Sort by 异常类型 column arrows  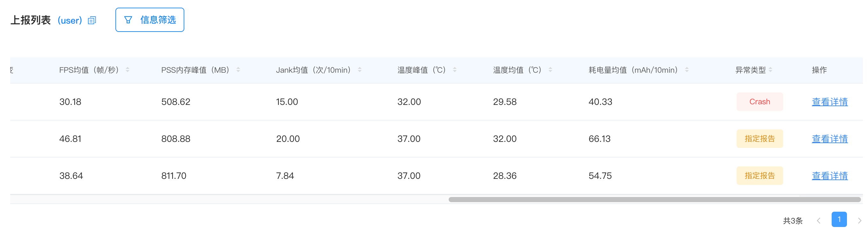point(770,70)
